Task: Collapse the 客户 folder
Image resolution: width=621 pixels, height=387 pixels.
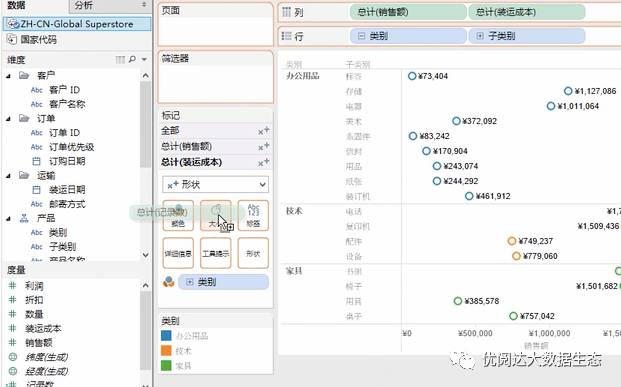Action: pyautogui.click(x=8, y=76)
